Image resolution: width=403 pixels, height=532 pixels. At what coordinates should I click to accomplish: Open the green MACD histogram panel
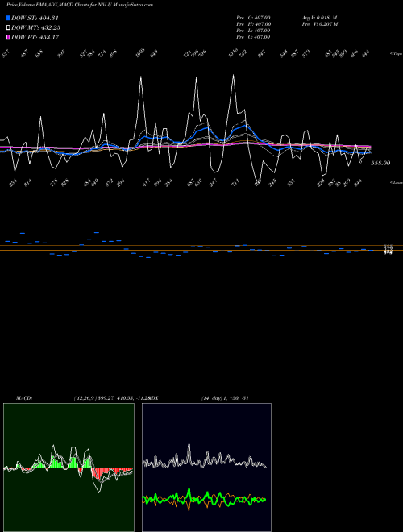(x=69, y=468)
